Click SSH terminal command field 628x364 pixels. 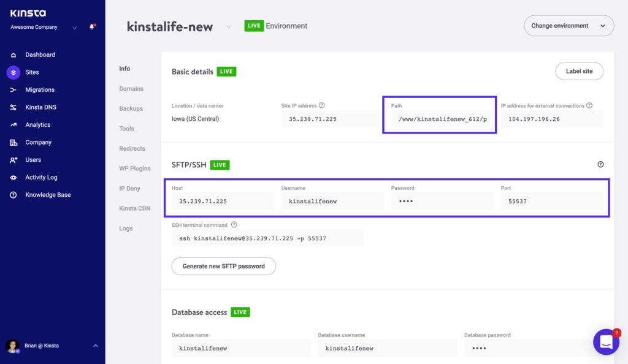pyautogui.click(x=267, y=238)
